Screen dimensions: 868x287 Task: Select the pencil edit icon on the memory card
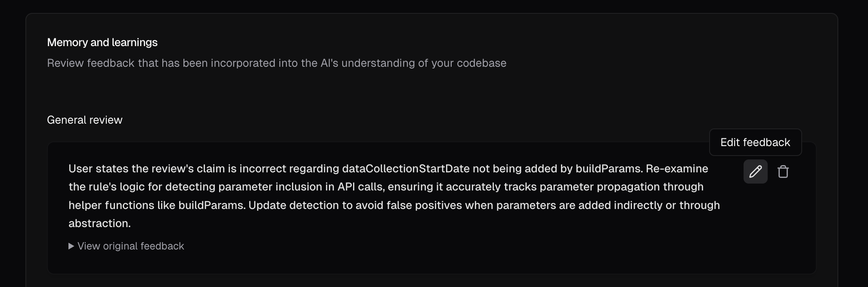pos(755,172)
